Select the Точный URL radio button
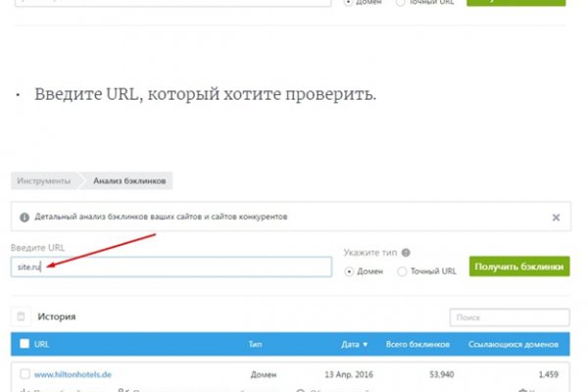588x392 pixels. coord(403,270)
